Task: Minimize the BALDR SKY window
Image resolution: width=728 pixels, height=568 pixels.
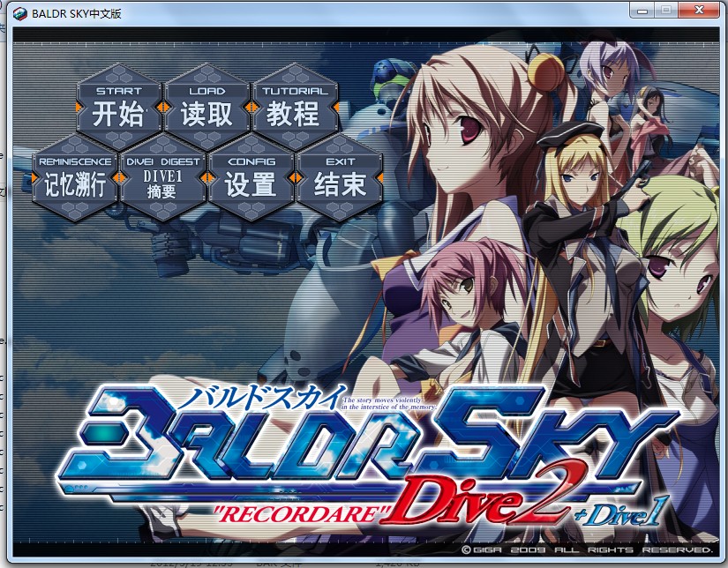Action: point(642,10)
